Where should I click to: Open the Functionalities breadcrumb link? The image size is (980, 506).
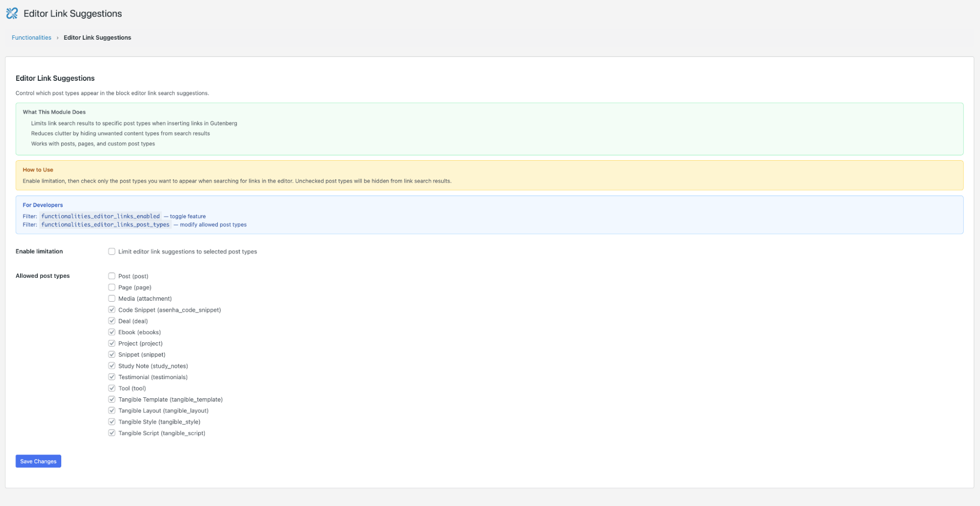click(x=31, y=38)
